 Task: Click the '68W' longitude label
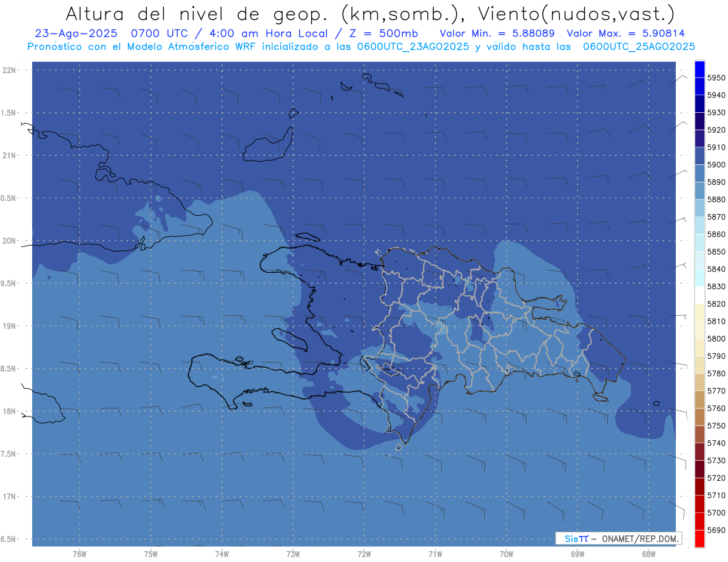(x=649, y=554)
